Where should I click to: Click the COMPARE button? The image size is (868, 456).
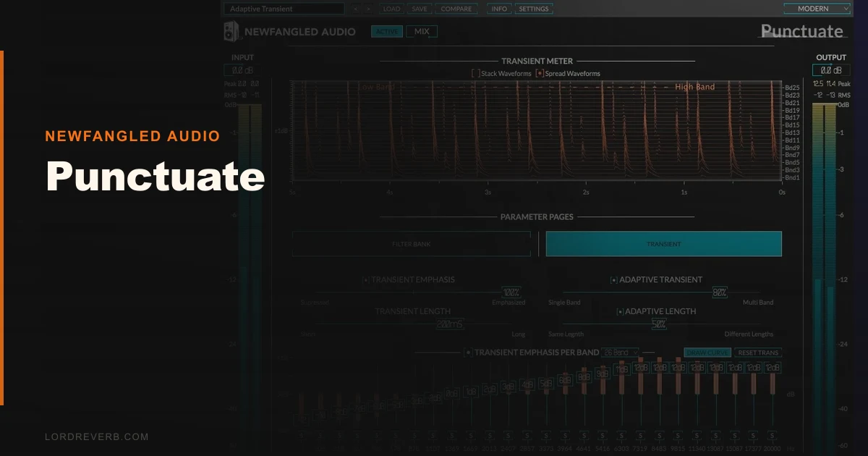456,9
